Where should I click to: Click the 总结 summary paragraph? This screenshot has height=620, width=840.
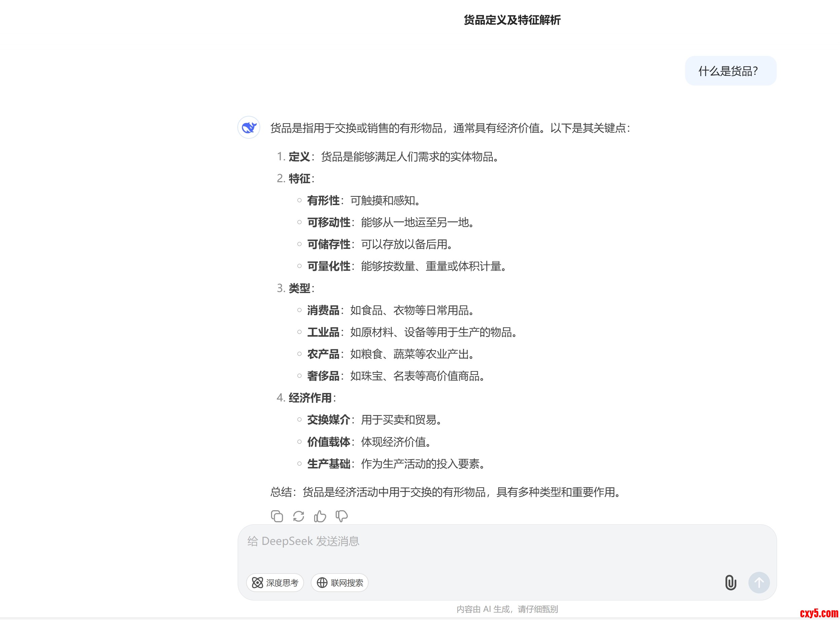445,492
